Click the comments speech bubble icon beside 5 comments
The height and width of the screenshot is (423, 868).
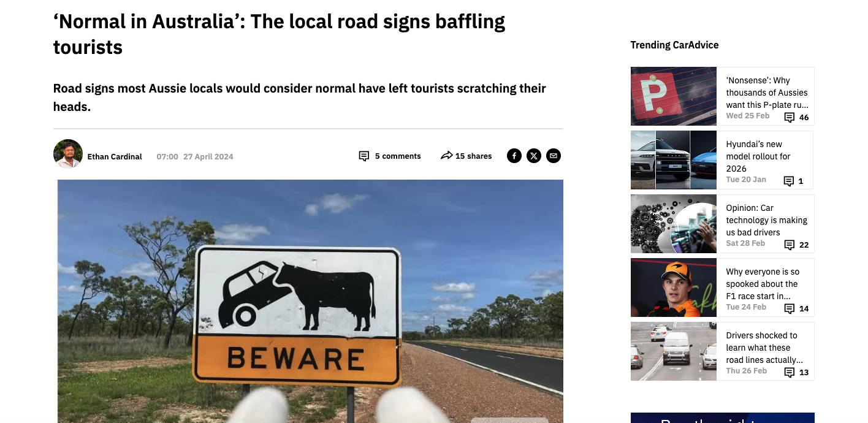tap(364, 156)
